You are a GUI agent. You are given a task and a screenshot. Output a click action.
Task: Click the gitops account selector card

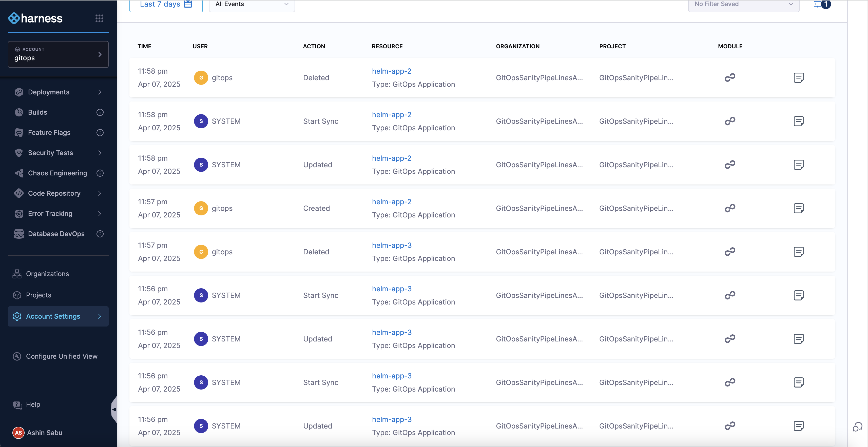pyautogui.click(x=58, y=54)
